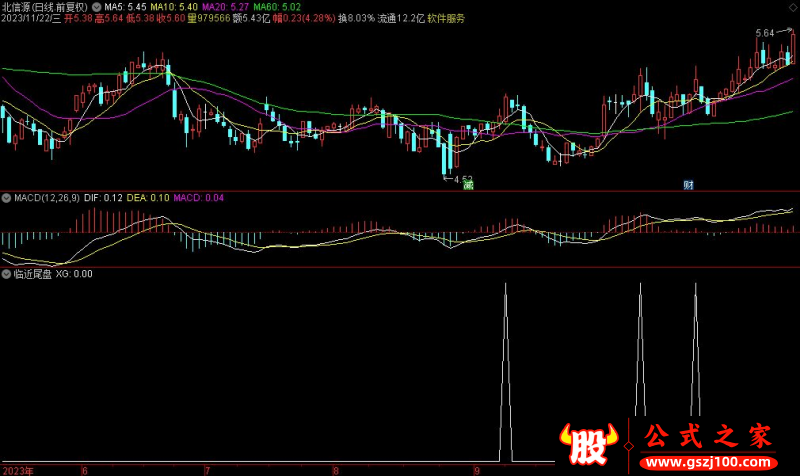
Task: Click month 9 on the time axis
Action: [477, 470]
